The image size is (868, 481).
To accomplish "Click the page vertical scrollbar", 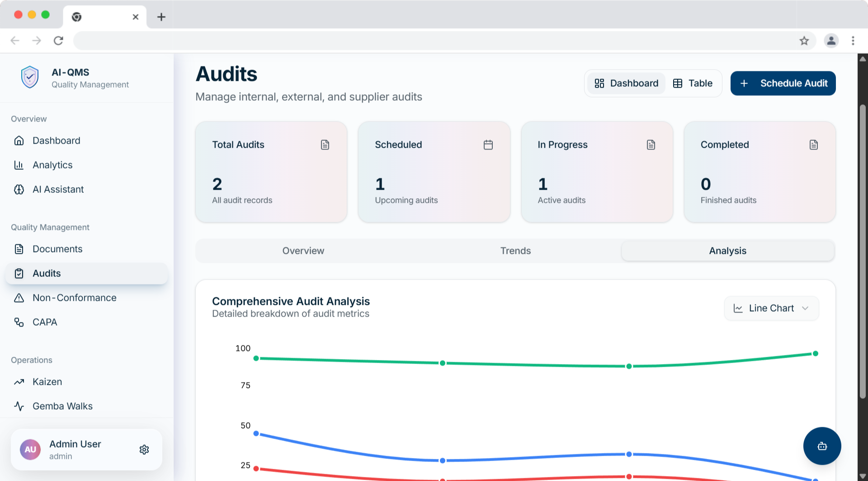I will pos(863,251).
